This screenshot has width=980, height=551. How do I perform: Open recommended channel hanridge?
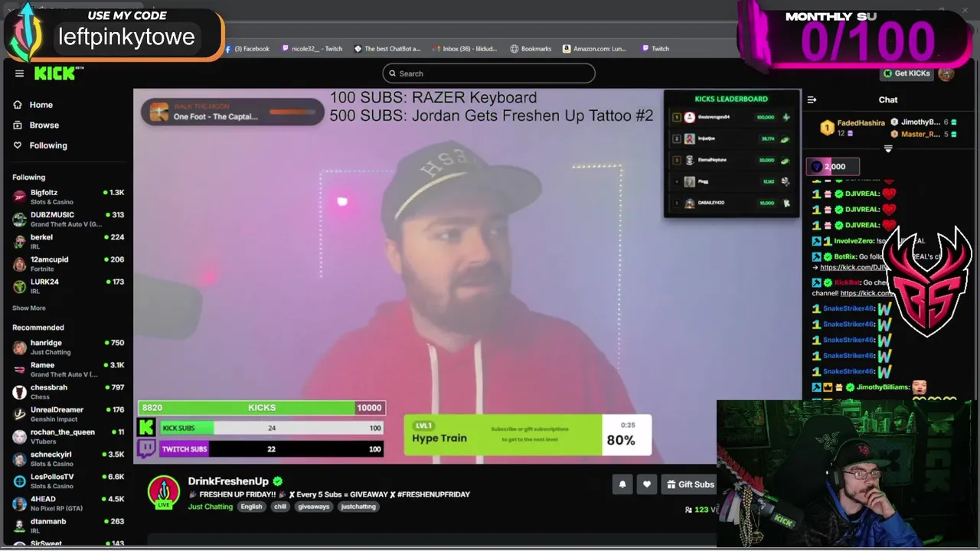click(x=68, y=347)
